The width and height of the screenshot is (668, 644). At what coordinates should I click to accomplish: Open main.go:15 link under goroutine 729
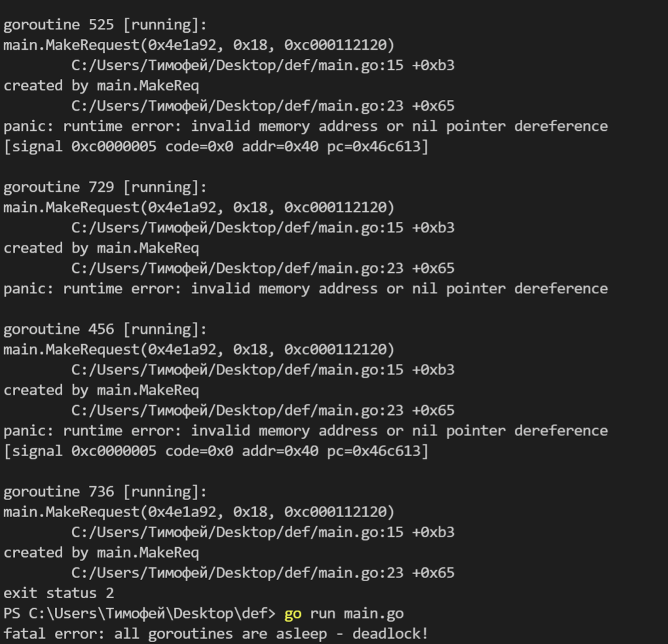[237, 228]
